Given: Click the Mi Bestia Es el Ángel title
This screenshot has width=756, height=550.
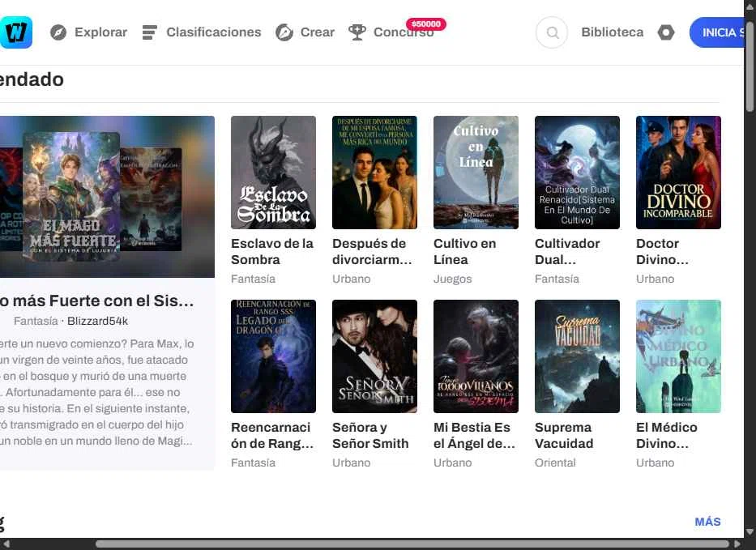Looking at the screenshot, I should click(x=475, y=435).
